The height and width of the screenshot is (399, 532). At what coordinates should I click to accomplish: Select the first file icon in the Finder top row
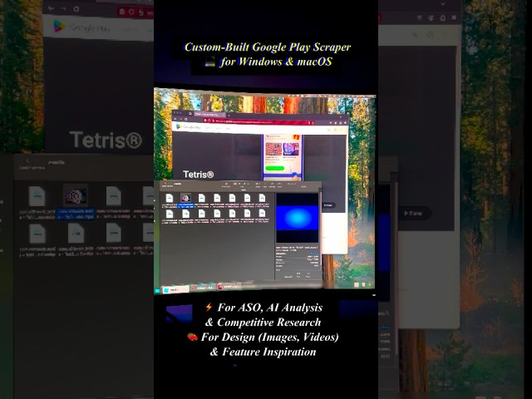click(x=170, y=198)
